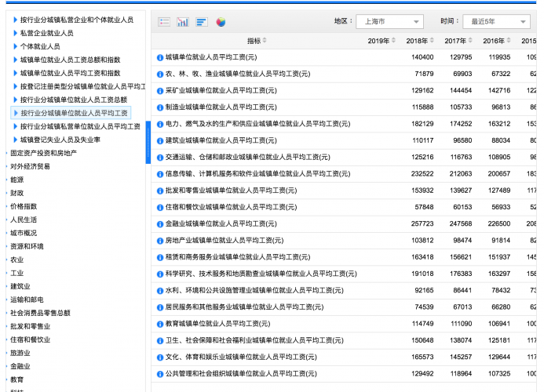Switch to horizontal bar chart view
544x392 pixels.
(x=202, y=22)
